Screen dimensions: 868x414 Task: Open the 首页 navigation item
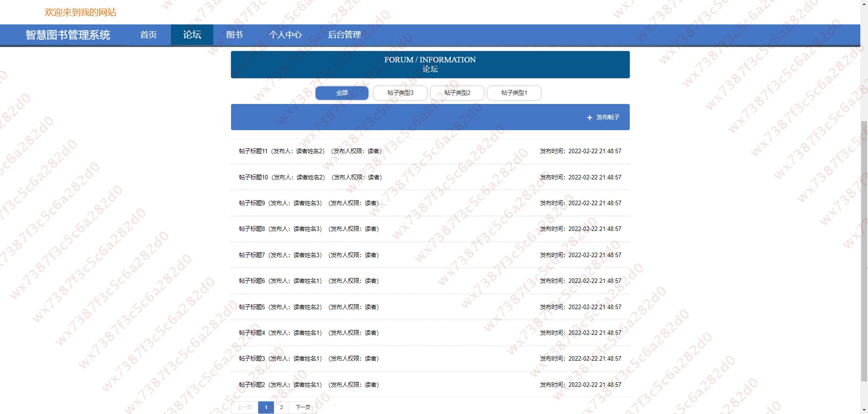[148, 35]
